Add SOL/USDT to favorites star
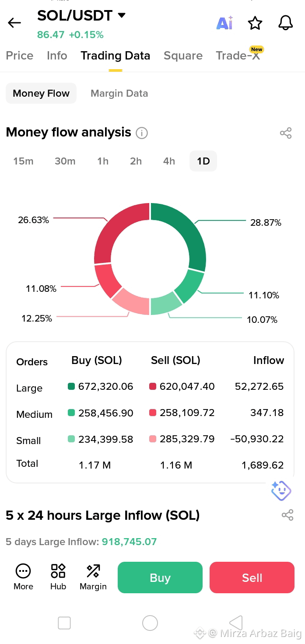This screenshot has width=305, height=644. pos(255,23)
